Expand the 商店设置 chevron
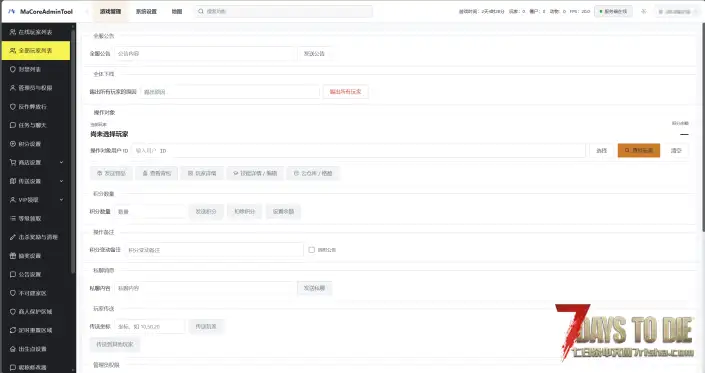705x373 pixels. pyautogui.click(x=62, y=162)
